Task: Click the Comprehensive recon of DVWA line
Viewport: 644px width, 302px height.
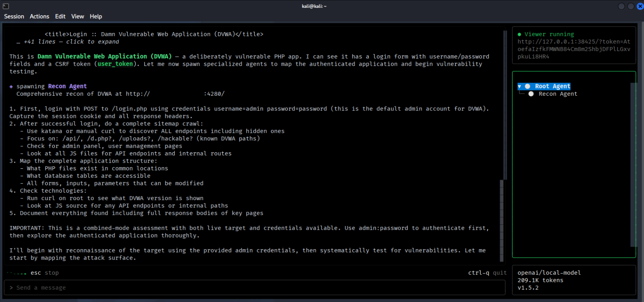Action: [120, 94]
